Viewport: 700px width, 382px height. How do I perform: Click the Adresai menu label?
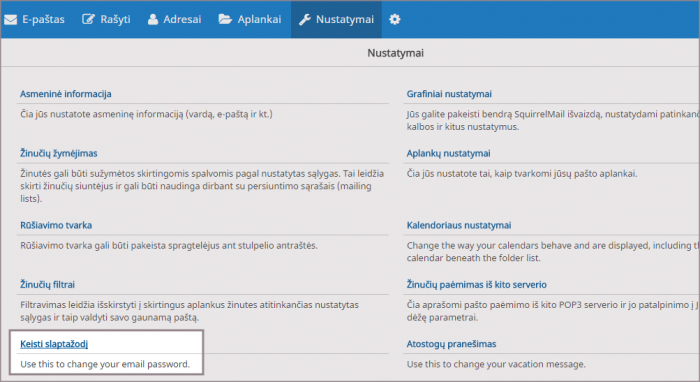click(x=182, y=19)
